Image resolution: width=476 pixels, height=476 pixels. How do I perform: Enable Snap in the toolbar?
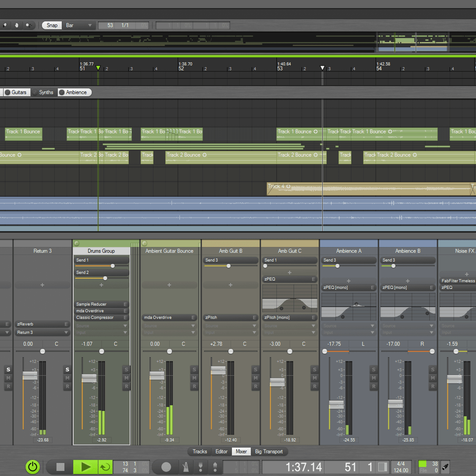tap(51, 25)
